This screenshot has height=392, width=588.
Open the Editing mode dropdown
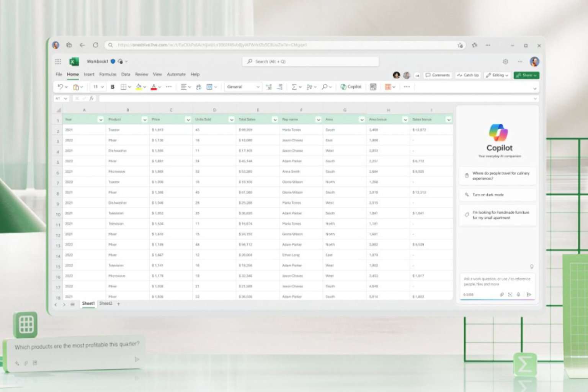497,75
